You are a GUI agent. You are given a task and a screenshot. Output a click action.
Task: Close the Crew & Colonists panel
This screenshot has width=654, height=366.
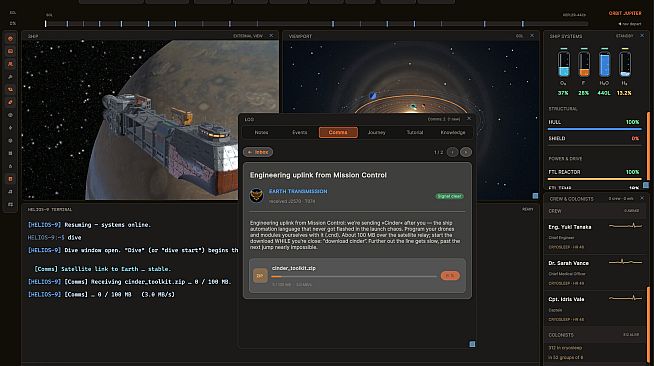642,198
